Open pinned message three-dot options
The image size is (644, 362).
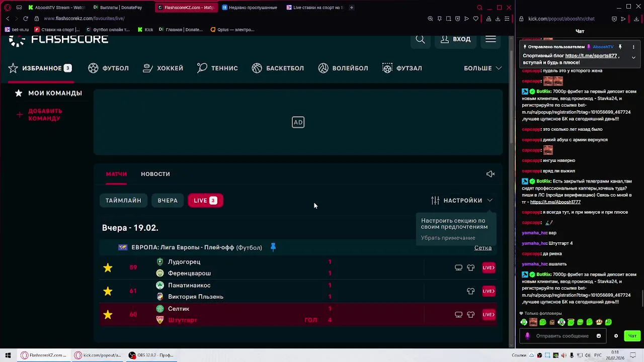coord(633,47)
